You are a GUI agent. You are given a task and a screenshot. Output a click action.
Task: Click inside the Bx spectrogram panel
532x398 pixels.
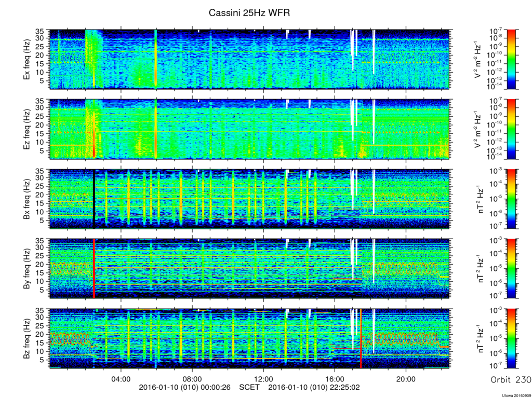249,199
